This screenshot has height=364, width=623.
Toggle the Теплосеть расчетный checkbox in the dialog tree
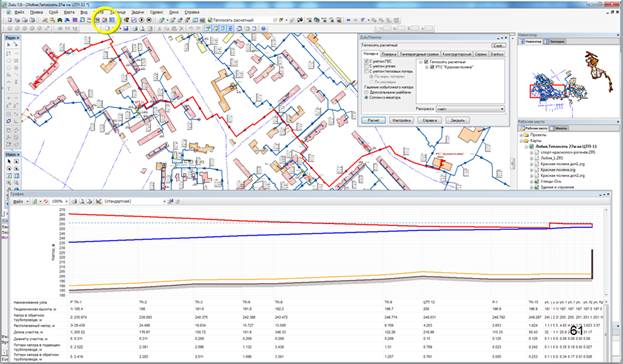coord(426,62)
